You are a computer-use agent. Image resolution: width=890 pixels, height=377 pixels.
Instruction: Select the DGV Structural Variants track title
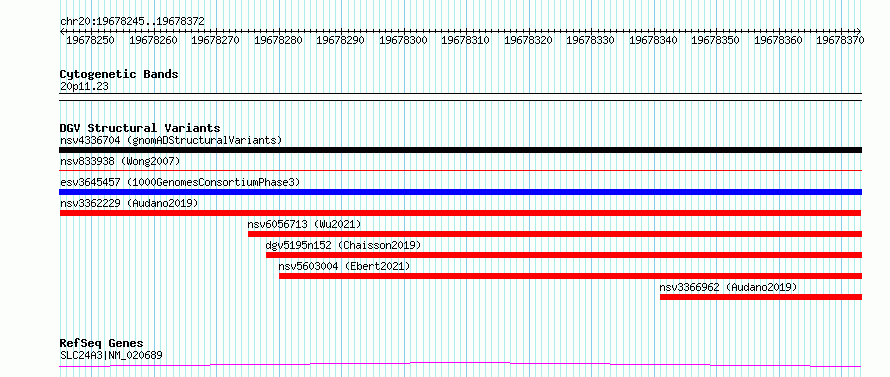pyautogui.click(x=140, y=128)
